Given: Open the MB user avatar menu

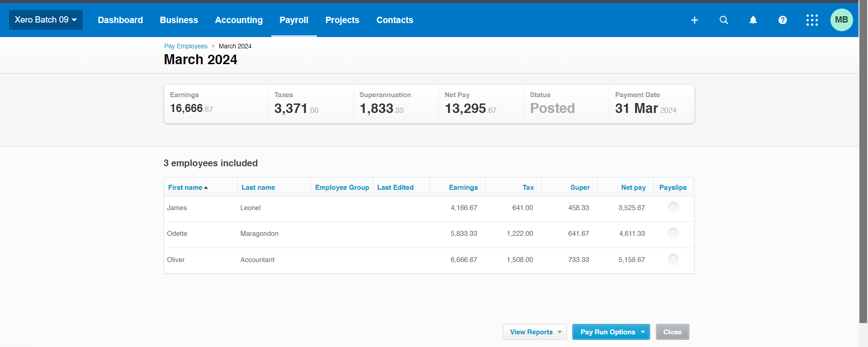Looking at the screenshot, I should pyautogui.click(x=841, y=20).
